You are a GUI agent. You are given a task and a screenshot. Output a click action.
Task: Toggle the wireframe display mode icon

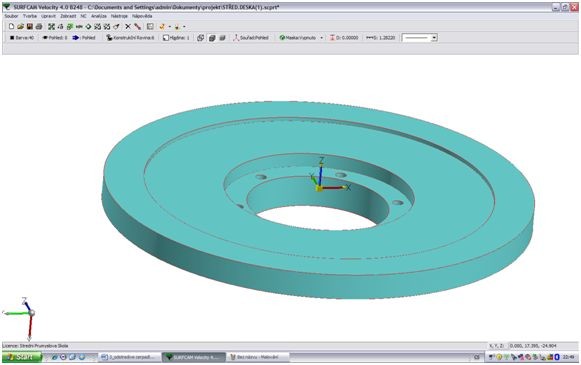(x=200, y=38)
